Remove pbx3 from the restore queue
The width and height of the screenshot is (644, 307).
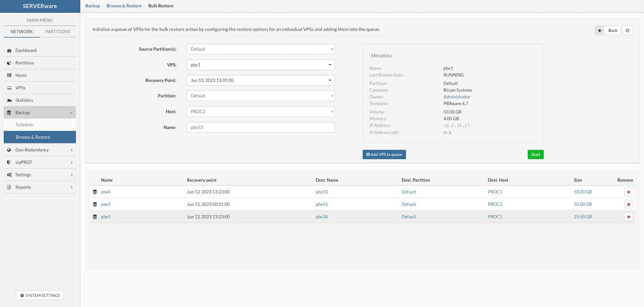[628, 204]
